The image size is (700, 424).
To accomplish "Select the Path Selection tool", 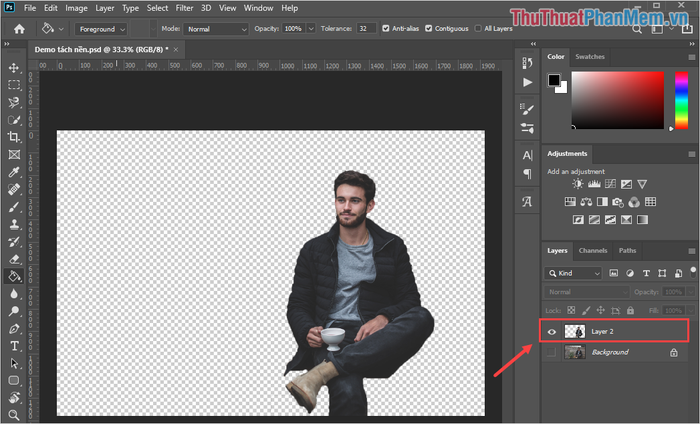I will pos(14,363).
